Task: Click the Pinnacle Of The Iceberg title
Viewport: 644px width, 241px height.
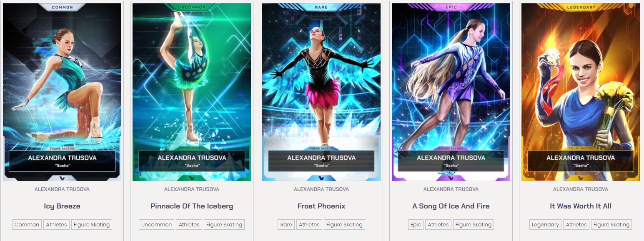Action: tap(192, 206)
